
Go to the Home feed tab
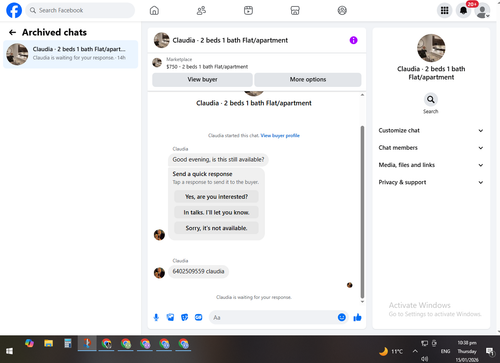point(154,10)
